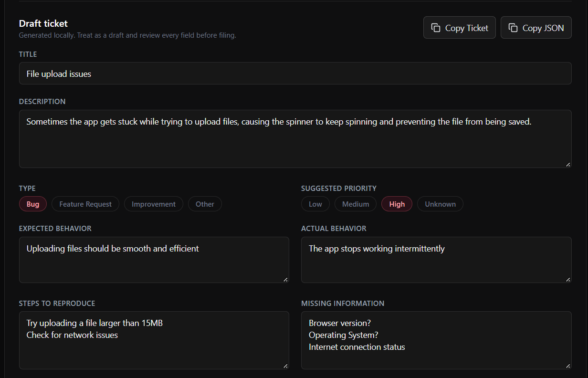The width and height of the screenshot is (588, 378).
Task: Choose High priority chip
Action: click(x=397, y=204)
